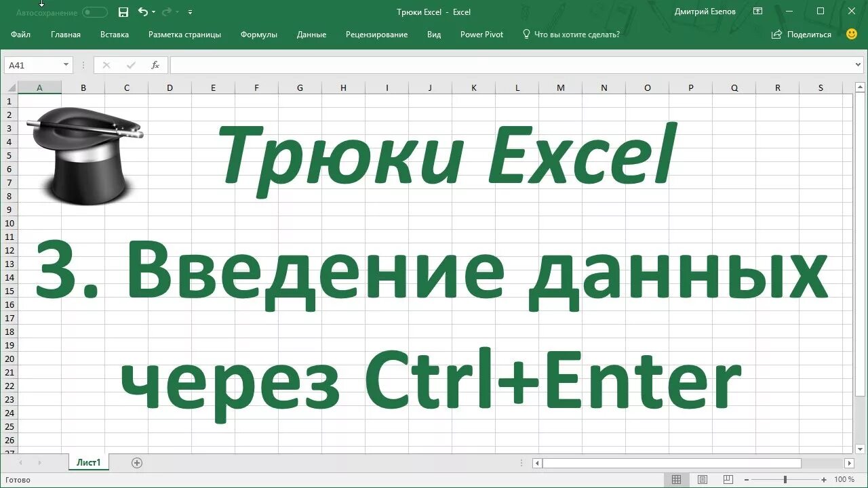Click the Готово status bar indicator

(18, 480)
